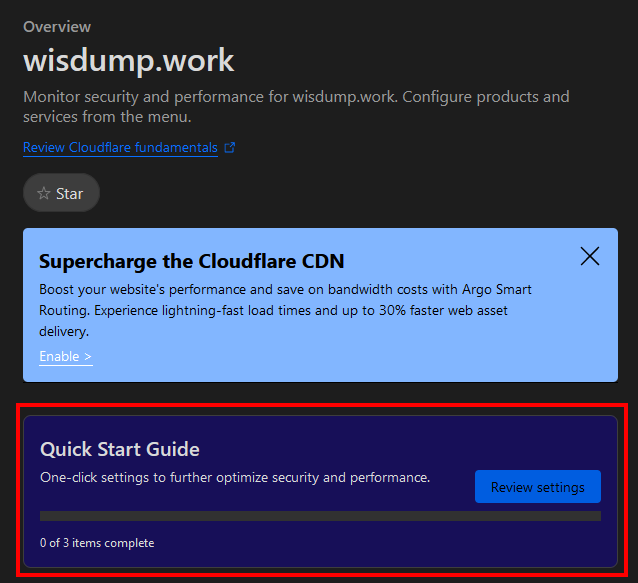Open Review Cloudflare fundamentals link
The height and width of the screenshot is (583, 638).
point(120,148)
